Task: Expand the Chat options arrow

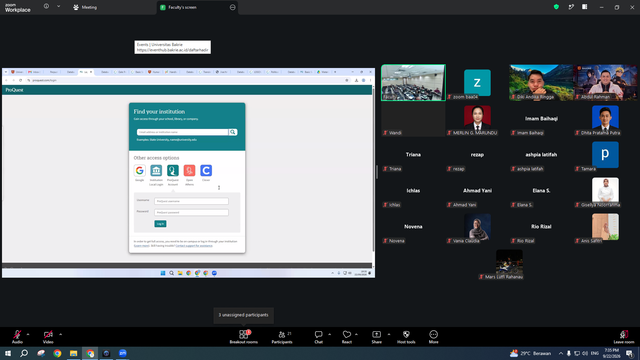Action: coord(329,334)
